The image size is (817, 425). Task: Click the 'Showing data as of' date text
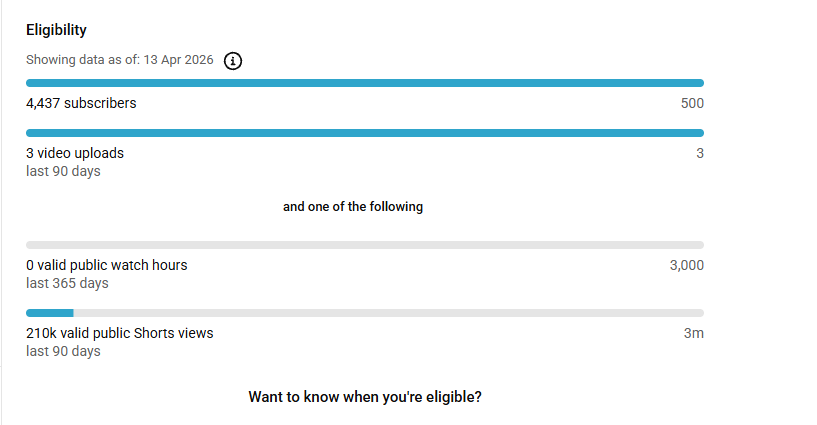(119, 60)
